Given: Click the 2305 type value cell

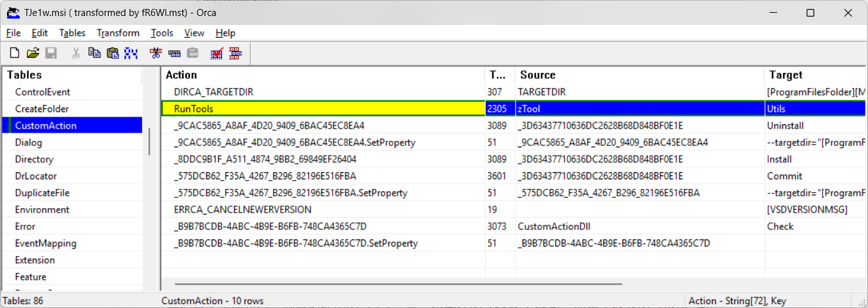Looking at the screenshot, I should 500,109.
